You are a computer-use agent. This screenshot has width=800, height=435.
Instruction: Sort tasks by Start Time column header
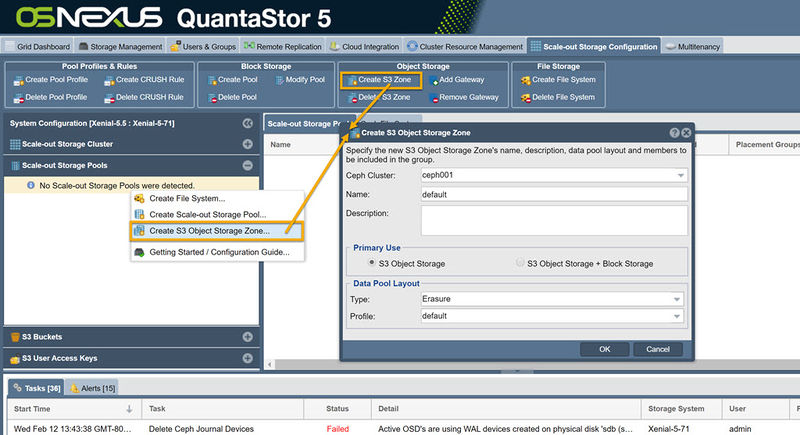click(x=74, y=409)
